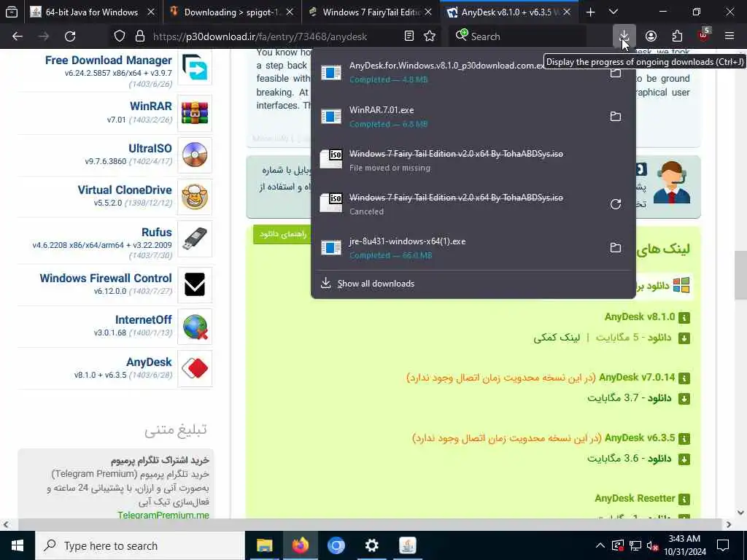
Task: Open the Firefox hamburger application menu
Action: click(729, 36)
